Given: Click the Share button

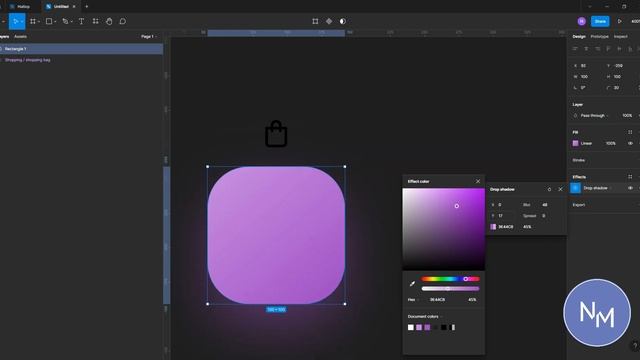Looking at the screenshot, I should pos(600,21).
